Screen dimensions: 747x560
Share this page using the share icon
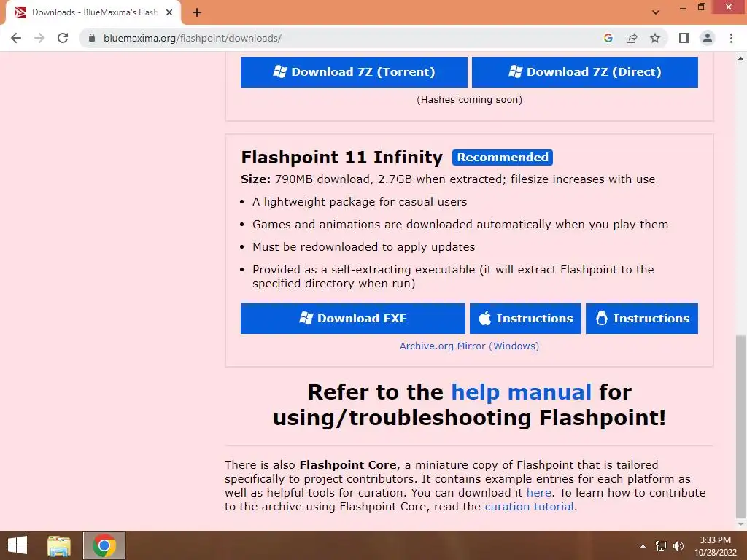(632, 38)
